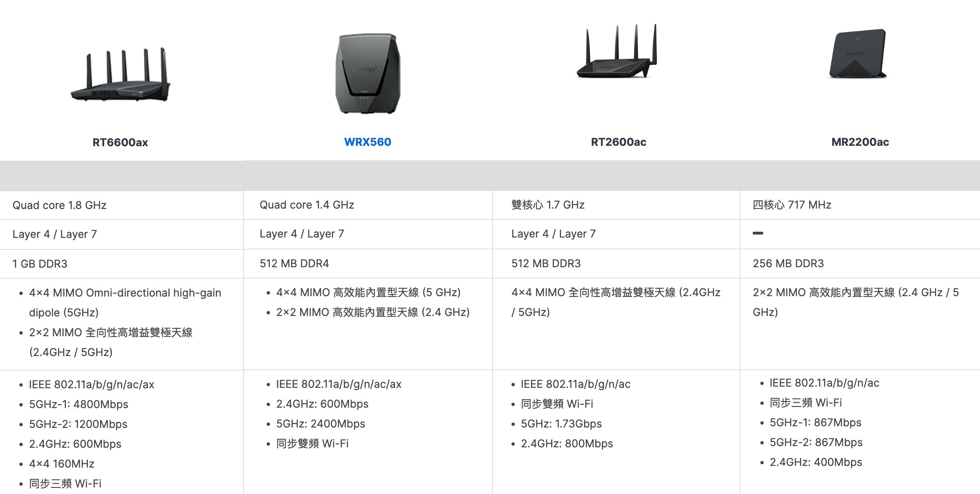Click the 雙核心 1.7 GHz CPU cell
Image resolution: width=980 pixels, height=494 pixels.
tap(548, 205)
